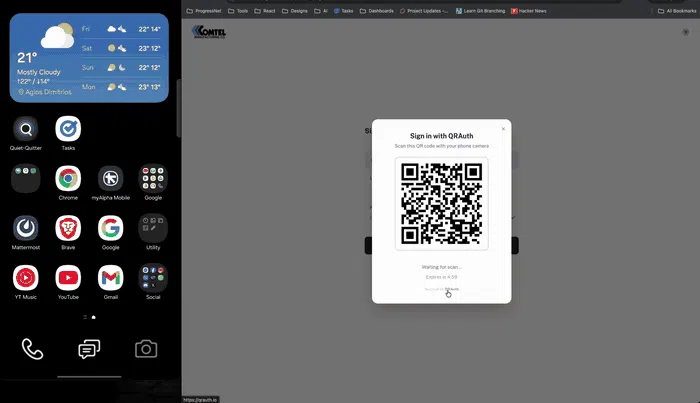Open the Mostly Cloudy weather widget

(89, 58)
